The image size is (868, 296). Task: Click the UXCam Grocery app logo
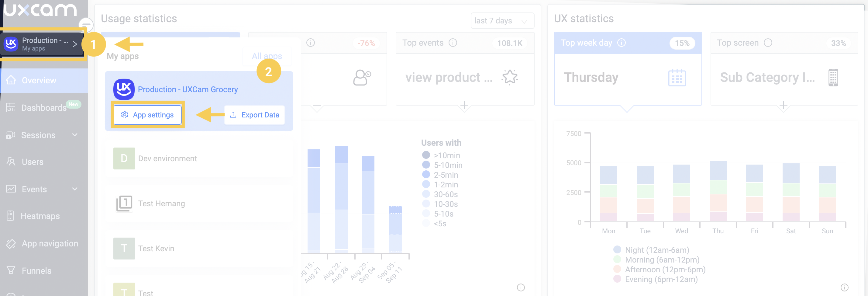click(x=124, y=89)
